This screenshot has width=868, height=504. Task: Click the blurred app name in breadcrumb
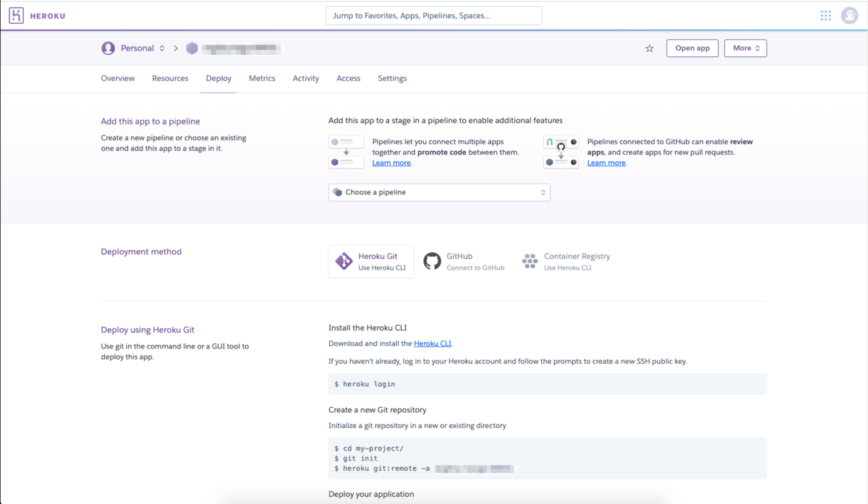point(241,48)
